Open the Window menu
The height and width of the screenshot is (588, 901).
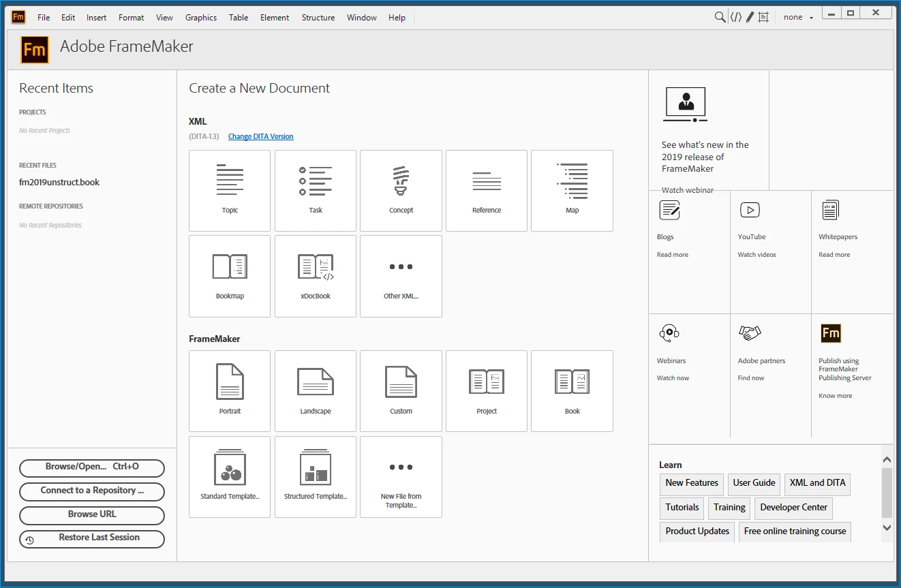tap(362, 18)
